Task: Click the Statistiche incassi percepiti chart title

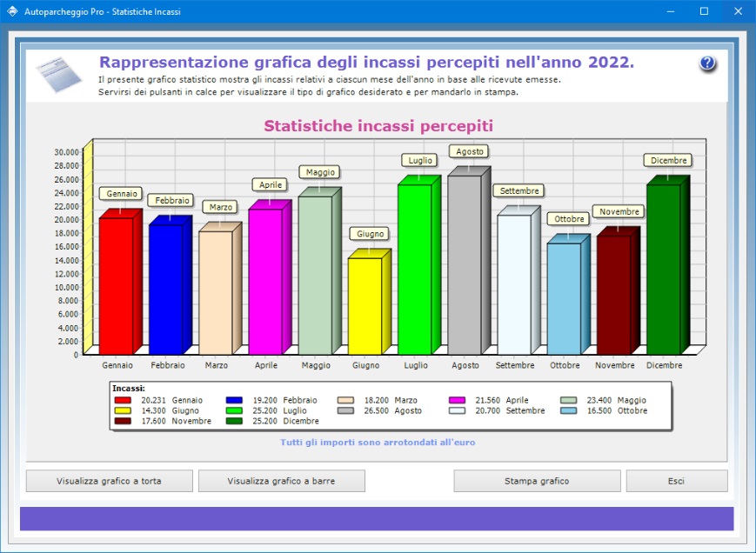Action: [x=378, y=126]
